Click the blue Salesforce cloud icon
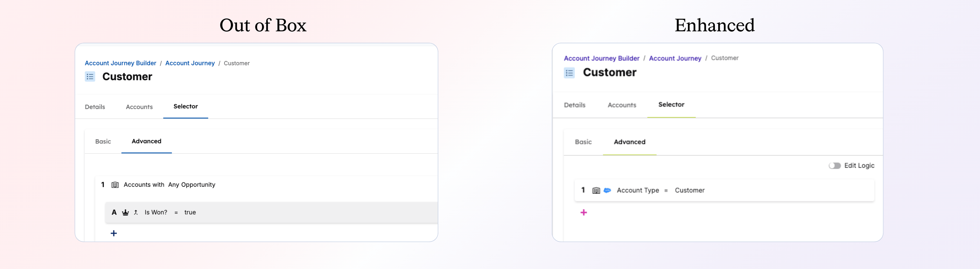This screenshot has width=980, height=269. 607,190
